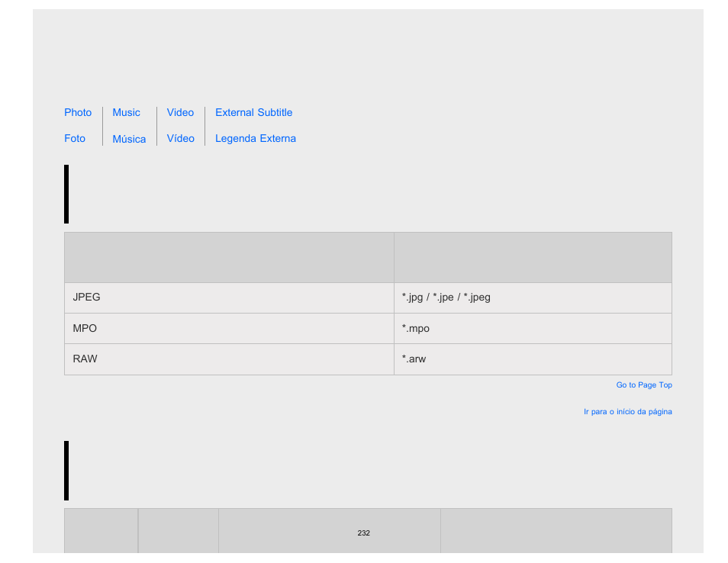Select the MPO table cell
The height and width of the screenshot is (563, 728).
(230, 329)
